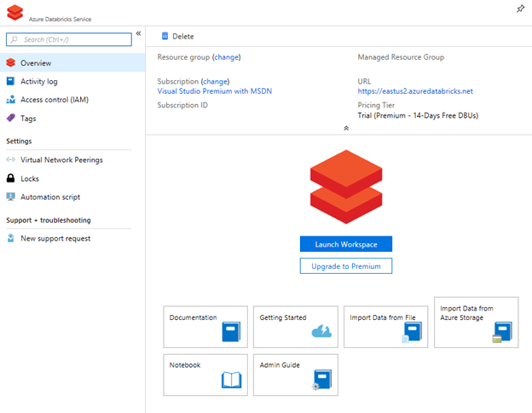Click the Virtual Network Peerings icon
Screen dimensions: 532x413
tap(10, 160)
